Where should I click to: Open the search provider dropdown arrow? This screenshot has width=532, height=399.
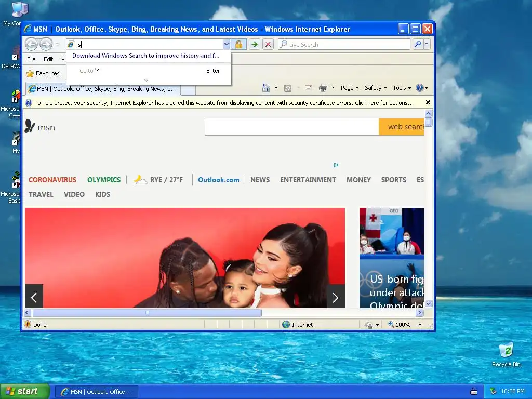[x=427, y=44]
